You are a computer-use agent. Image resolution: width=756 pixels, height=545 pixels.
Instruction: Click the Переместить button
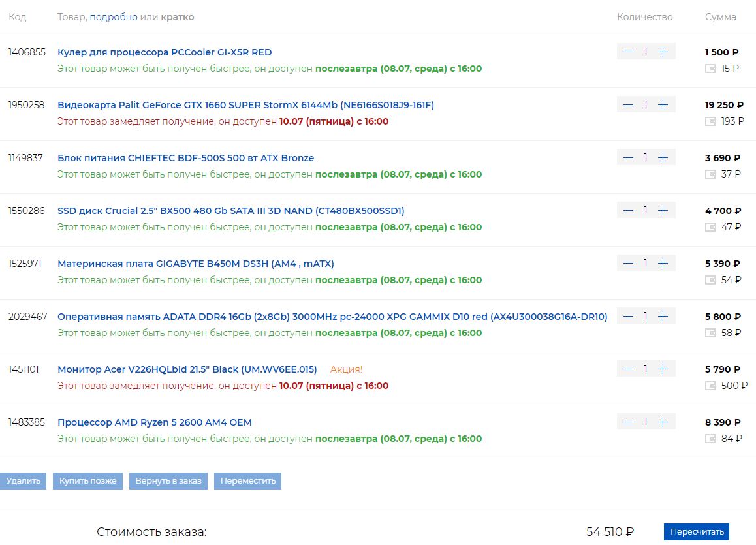tap(248, 481)
